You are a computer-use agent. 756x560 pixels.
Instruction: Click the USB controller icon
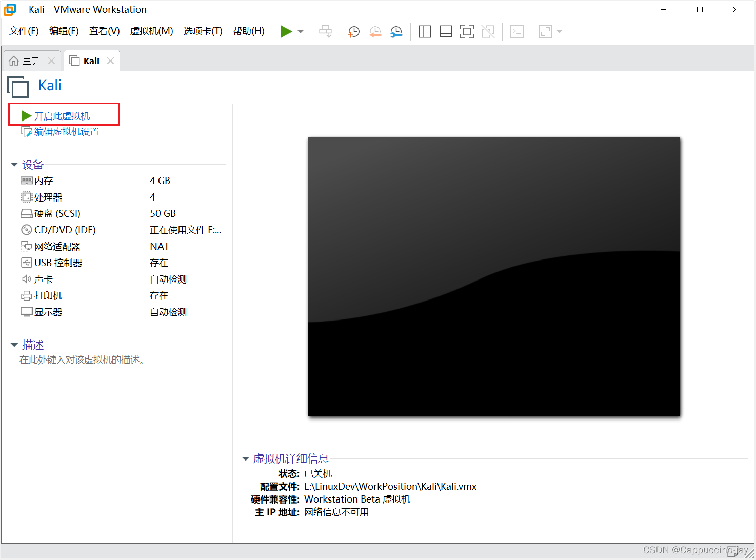[27, 263]
